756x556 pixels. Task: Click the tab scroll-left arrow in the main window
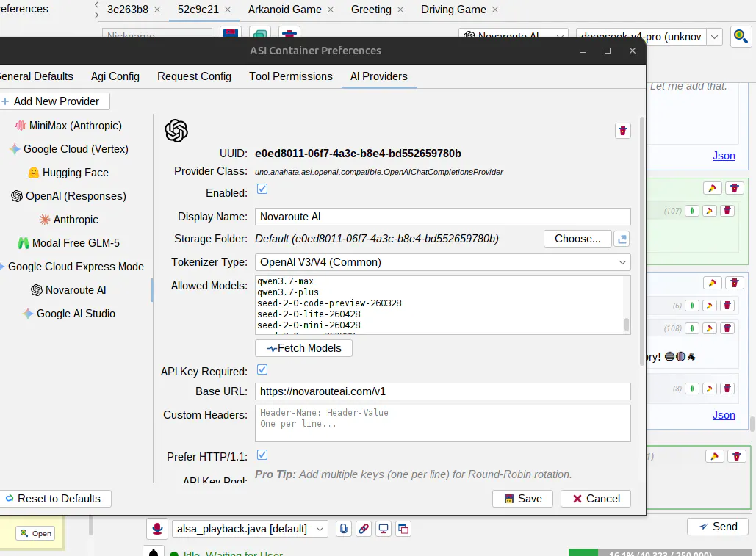[x=97, y=4]
